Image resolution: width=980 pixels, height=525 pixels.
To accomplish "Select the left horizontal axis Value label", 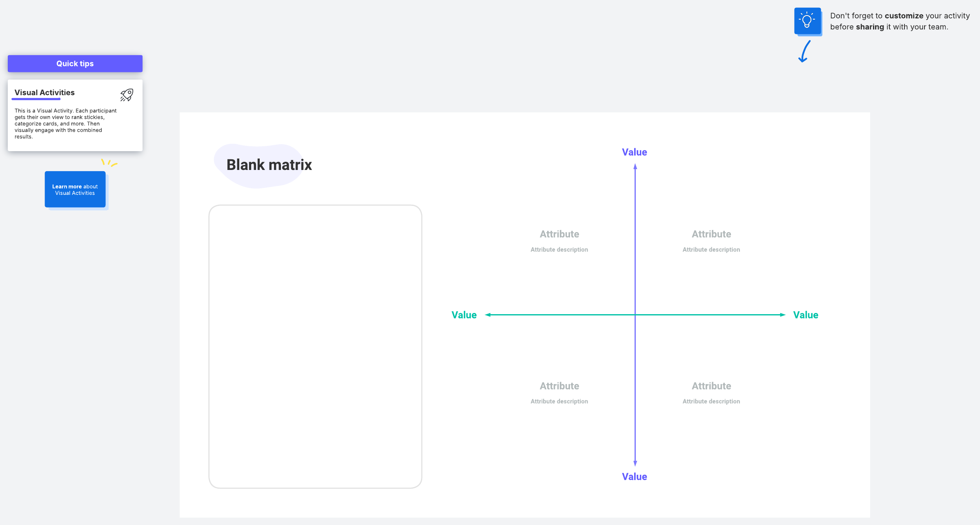I will pos(464,315).
